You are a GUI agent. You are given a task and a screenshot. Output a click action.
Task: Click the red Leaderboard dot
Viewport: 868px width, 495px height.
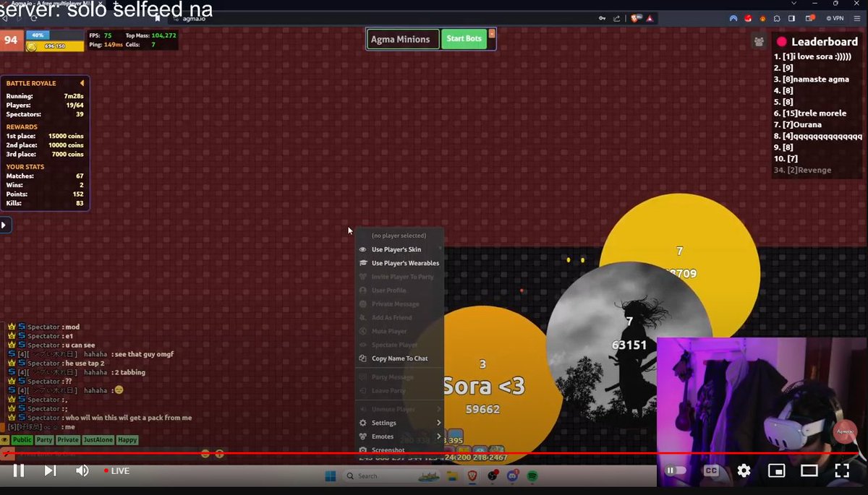781,42
